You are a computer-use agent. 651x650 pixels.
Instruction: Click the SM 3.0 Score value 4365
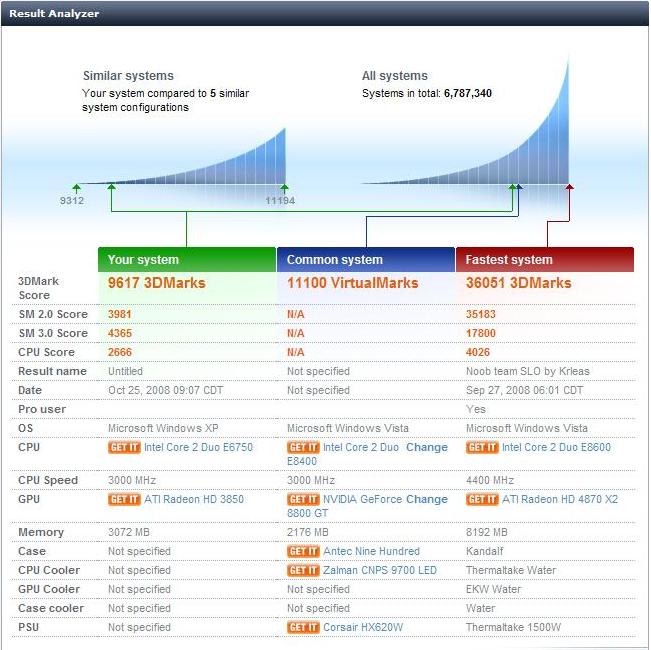[120, 333]
